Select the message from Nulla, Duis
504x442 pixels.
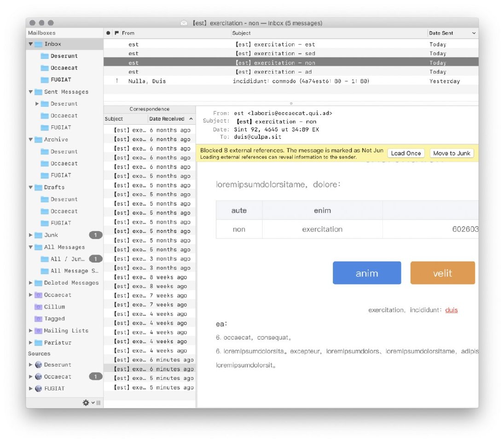[x=147, y=81]
